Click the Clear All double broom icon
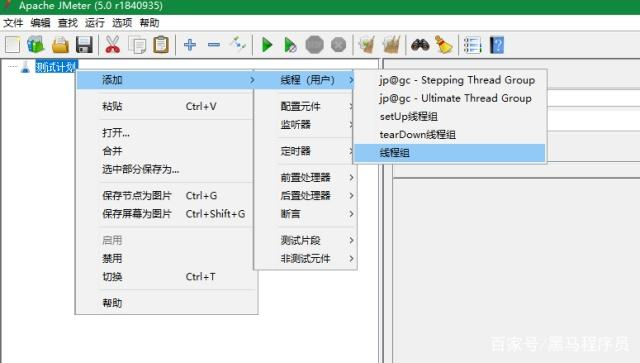Screen dimensions: 640x363 391,45
